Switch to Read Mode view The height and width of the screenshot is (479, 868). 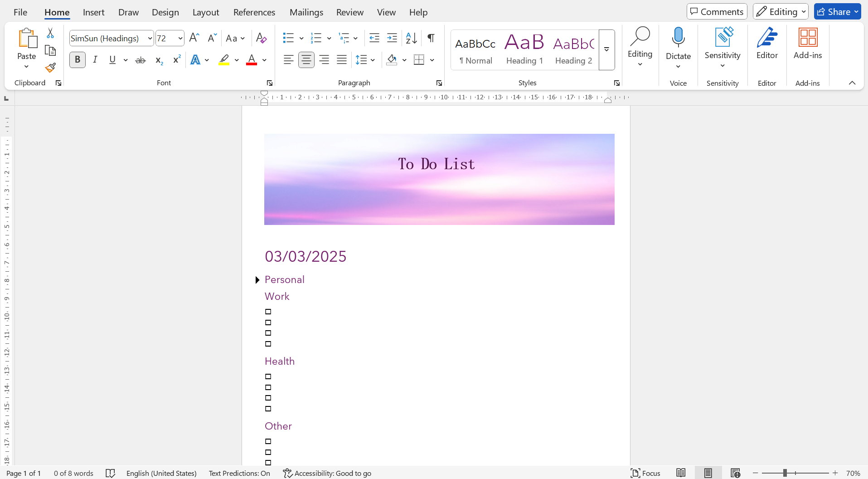click(681, 473)
